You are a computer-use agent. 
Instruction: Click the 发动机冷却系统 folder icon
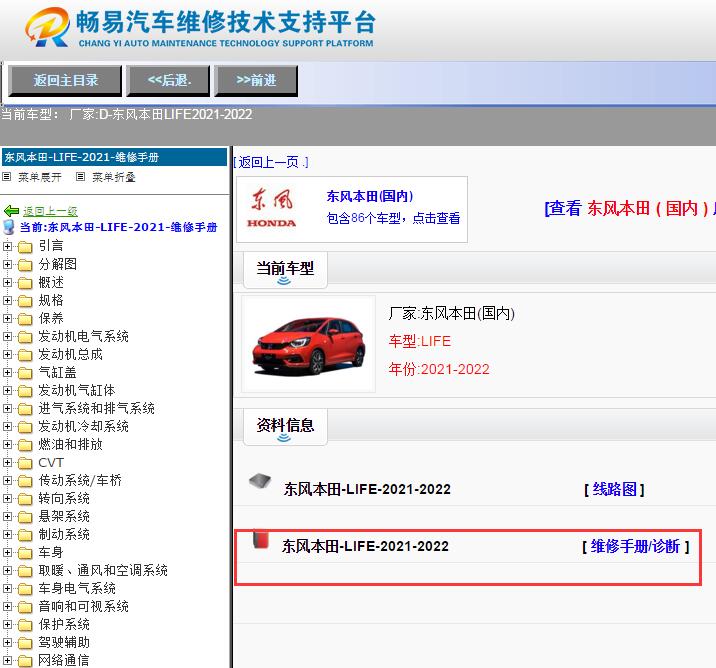tap(25, 427)
